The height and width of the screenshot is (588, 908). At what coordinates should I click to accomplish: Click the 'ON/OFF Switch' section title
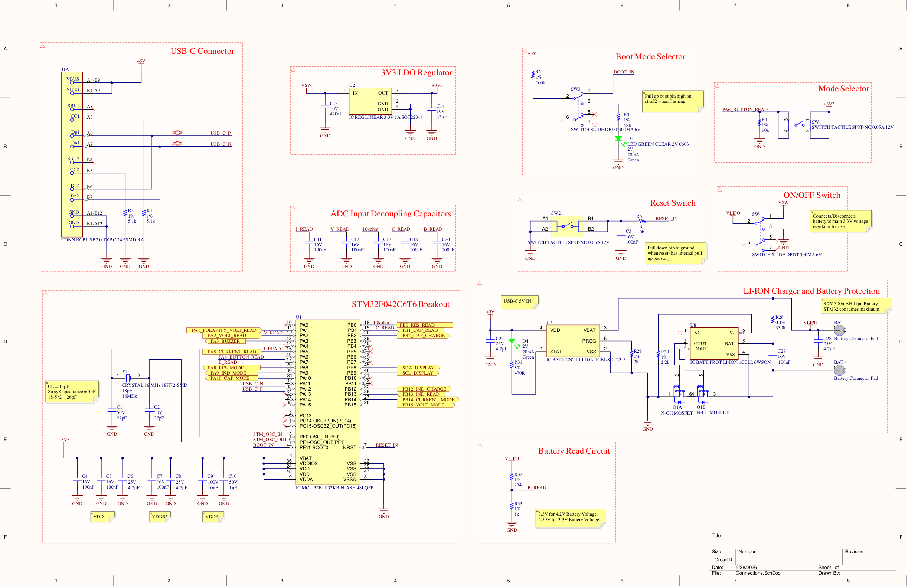[812, 195]
